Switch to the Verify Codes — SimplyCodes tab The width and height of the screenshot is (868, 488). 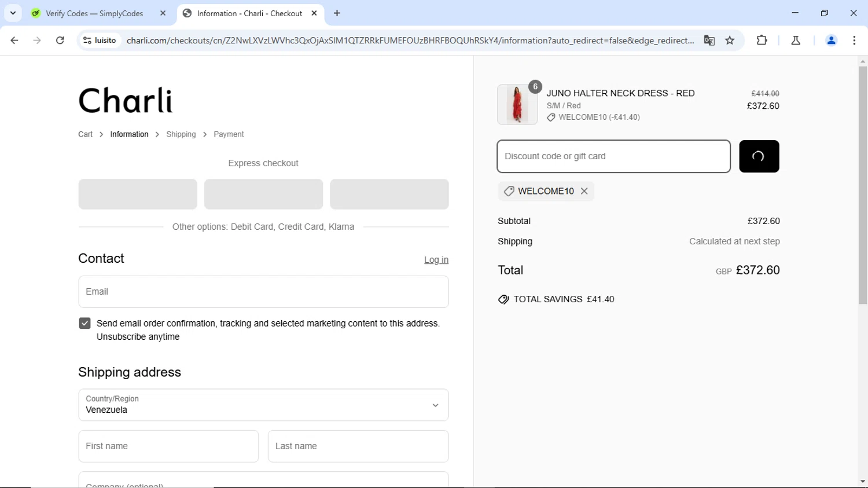point(94,13)
